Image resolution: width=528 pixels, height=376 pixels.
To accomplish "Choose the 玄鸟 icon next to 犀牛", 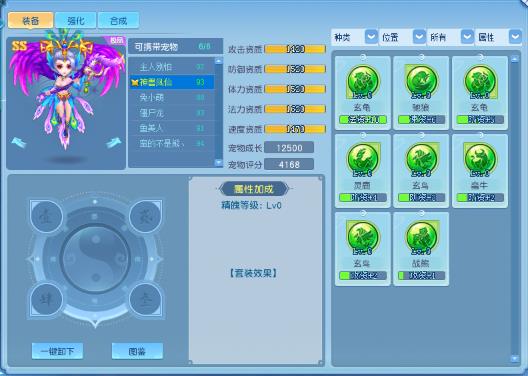I will coord(421,159).
